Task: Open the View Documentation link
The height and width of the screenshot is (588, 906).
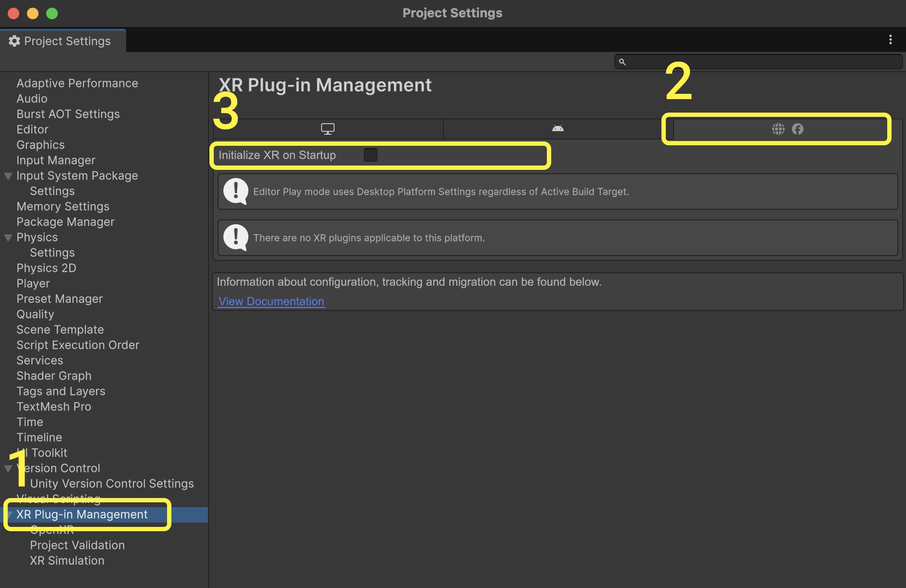Action: pyautogui.click(x=271, y=301)
